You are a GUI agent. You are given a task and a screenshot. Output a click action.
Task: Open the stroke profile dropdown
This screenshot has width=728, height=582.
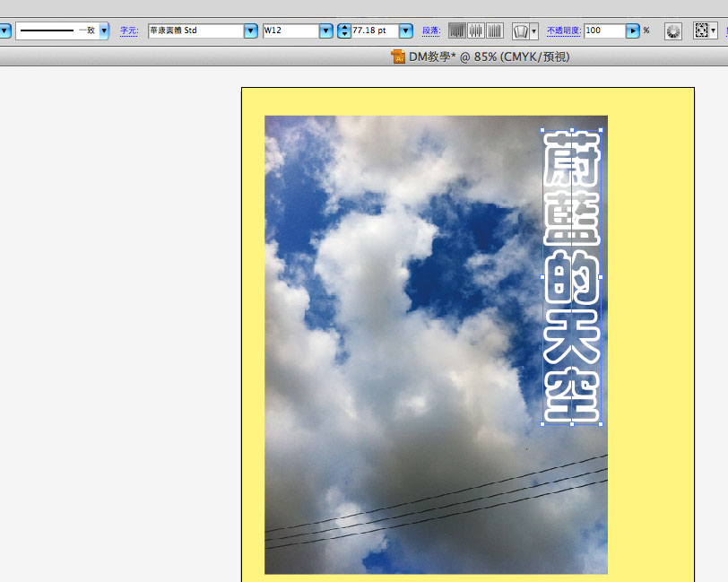pos(104,30)
